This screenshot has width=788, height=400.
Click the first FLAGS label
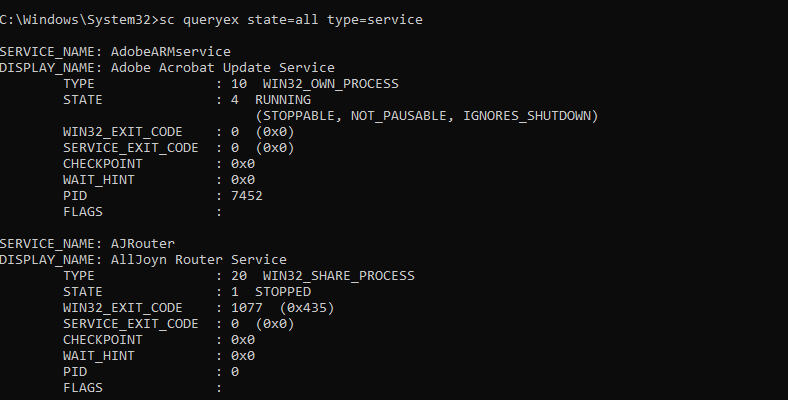(83, 212)
